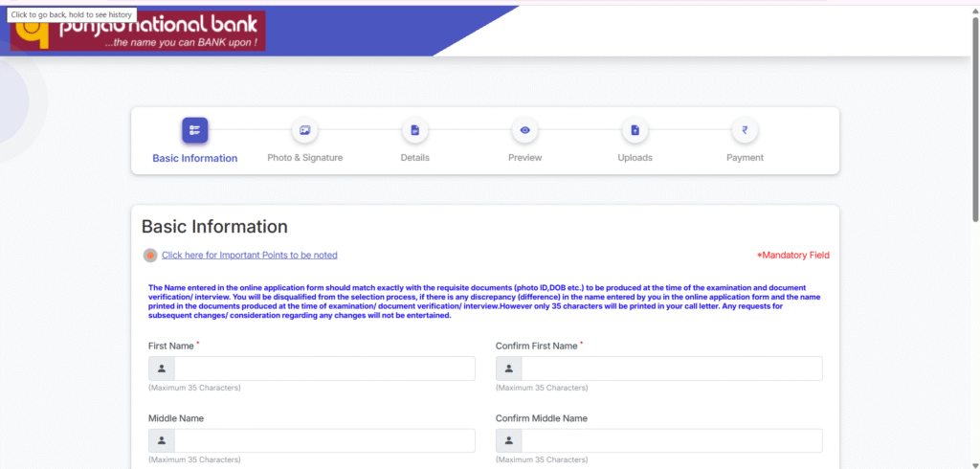
Task: Select the Uploads file step icon
Action: click(635, 130)
